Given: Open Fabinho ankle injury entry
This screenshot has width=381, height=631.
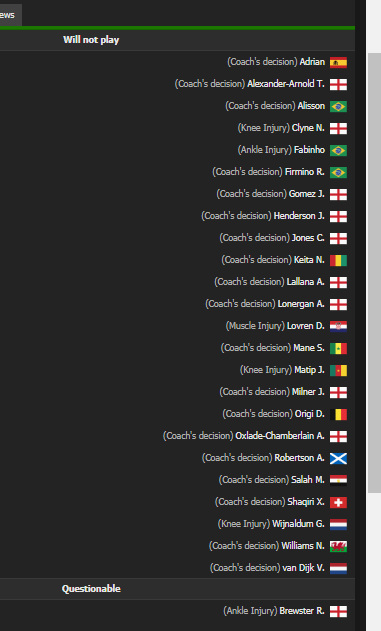Looking at the screenshot, I should point(281,150).
